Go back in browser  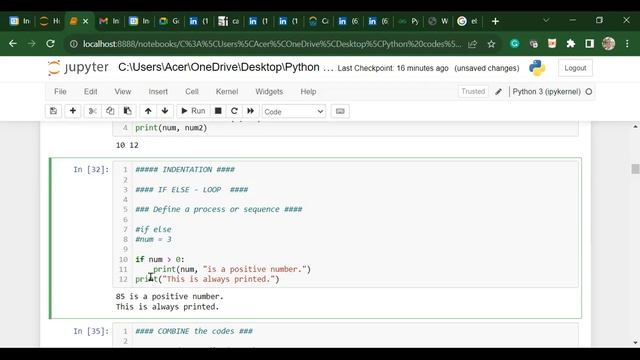[x=13, y=44]
